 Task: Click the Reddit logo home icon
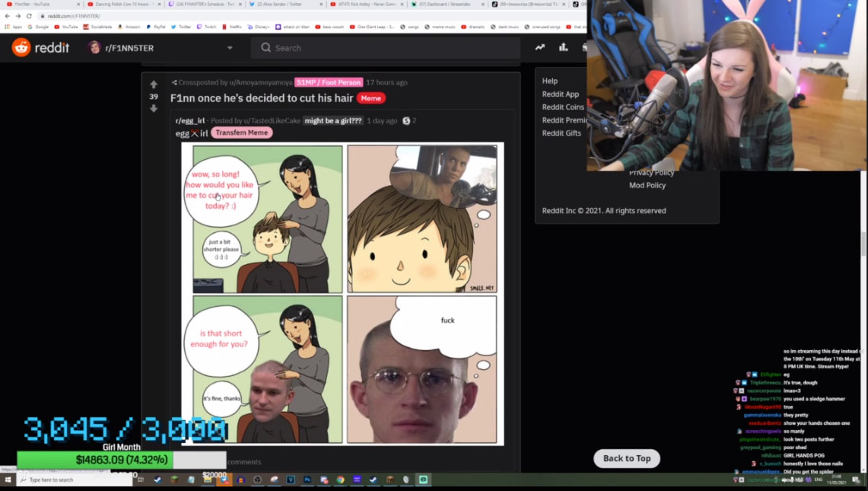(x=21, y=48)
